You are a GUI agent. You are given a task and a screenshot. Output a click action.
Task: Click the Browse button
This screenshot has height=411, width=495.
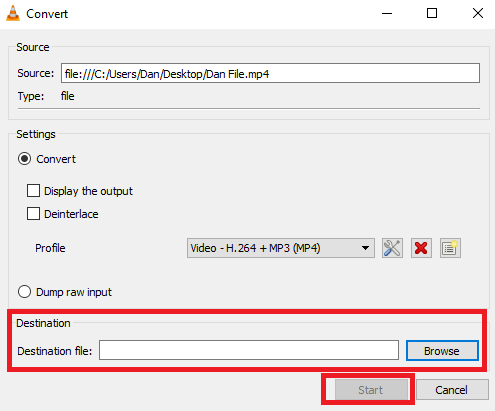(x=442, y=351)
